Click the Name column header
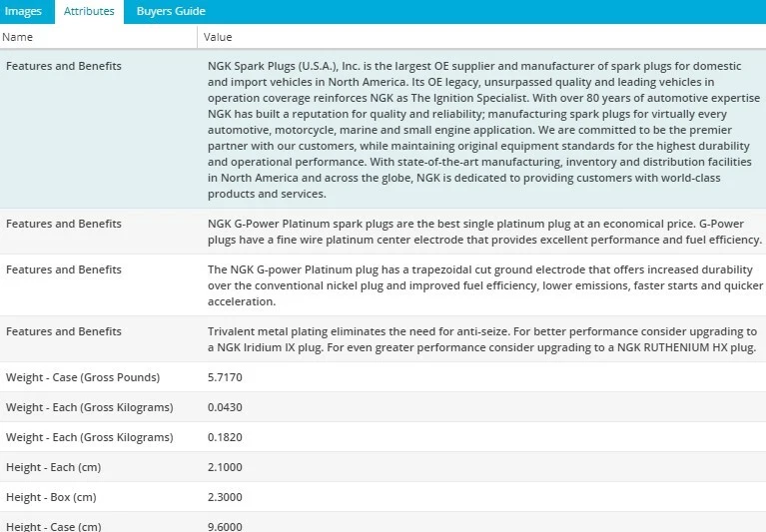Image resolution: width=766 pixels, height=532 pixels. tap(18, 37)
